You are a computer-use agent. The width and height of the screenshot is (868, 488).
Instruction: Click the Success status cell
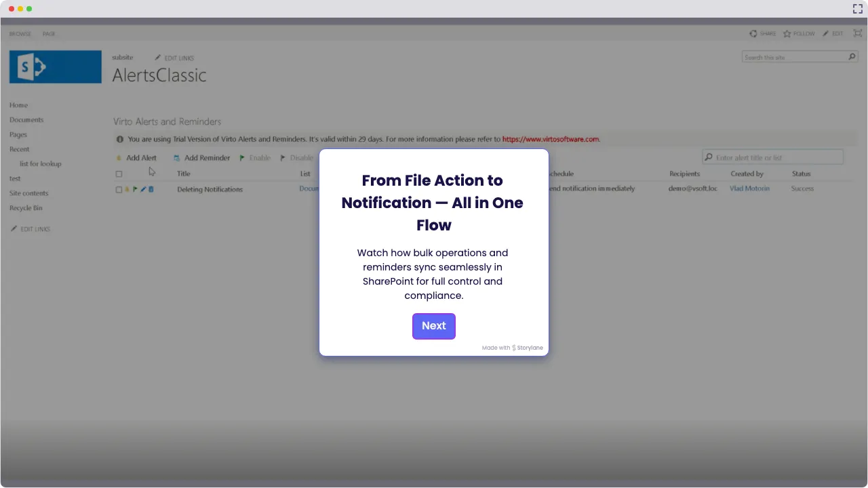click(x=802, y=189)
